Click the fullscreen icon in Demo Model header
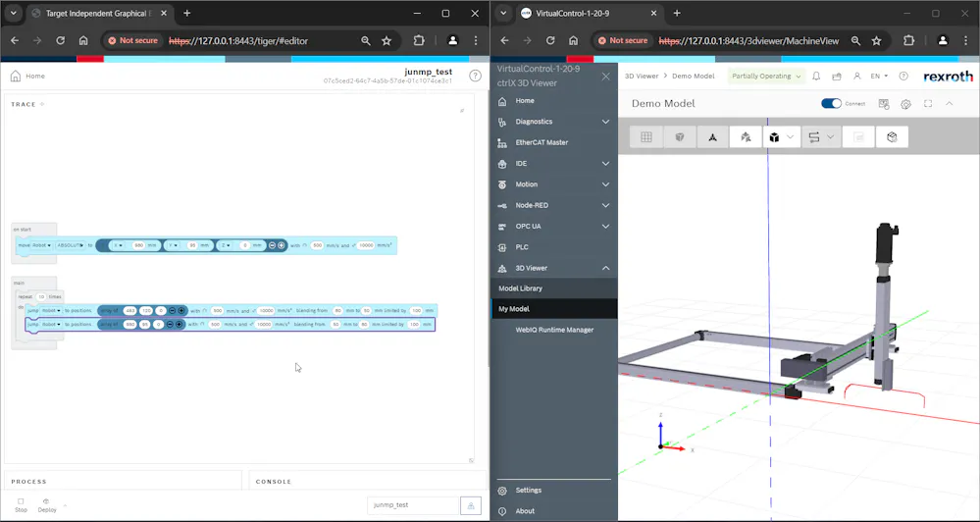The image size is (980, 522). click(x=928, y=104)
